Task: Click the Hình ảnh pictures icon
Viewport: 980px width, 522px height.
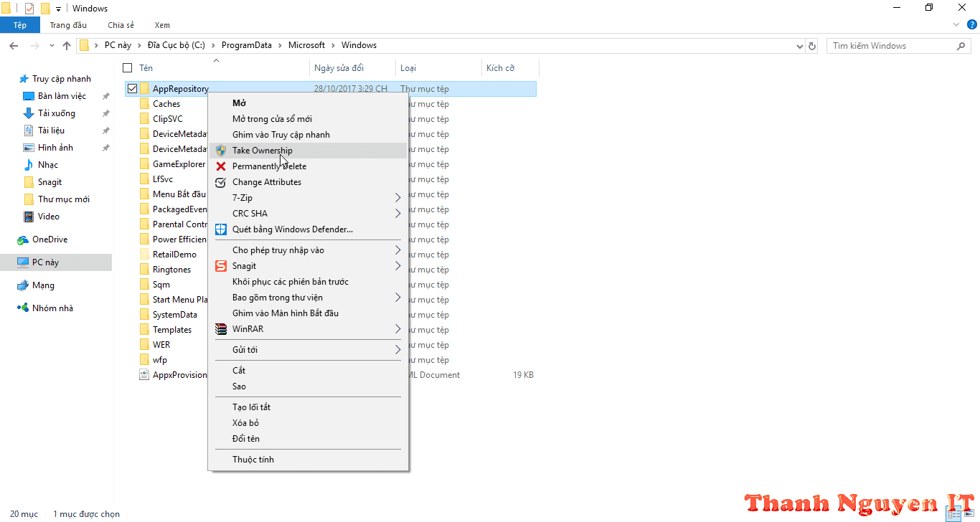Action: (x=29, y=148)
